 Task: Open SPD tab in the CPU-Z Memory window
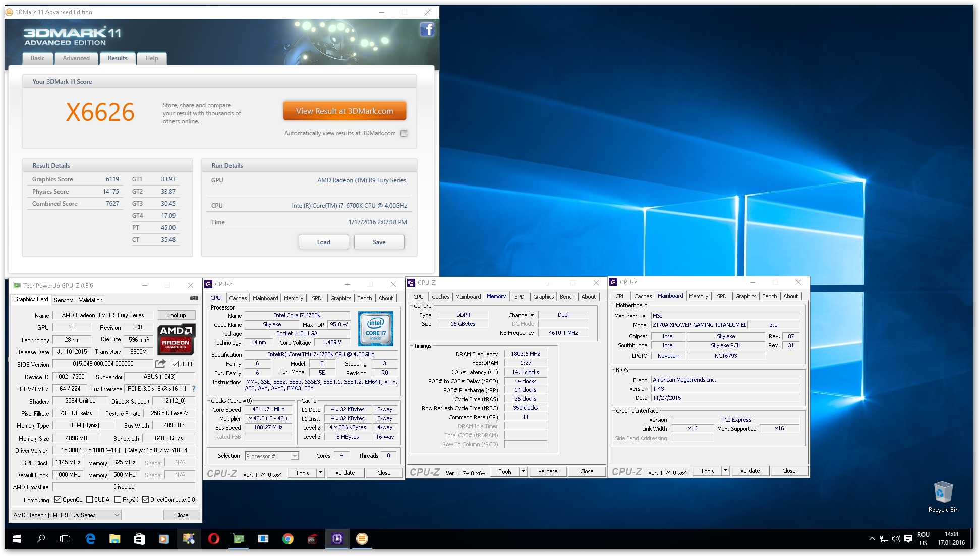point(520,297)
